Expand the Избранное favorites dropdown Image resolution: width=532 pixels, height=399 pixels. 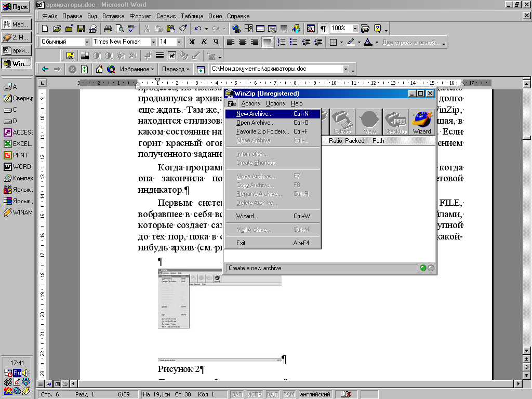137,69
